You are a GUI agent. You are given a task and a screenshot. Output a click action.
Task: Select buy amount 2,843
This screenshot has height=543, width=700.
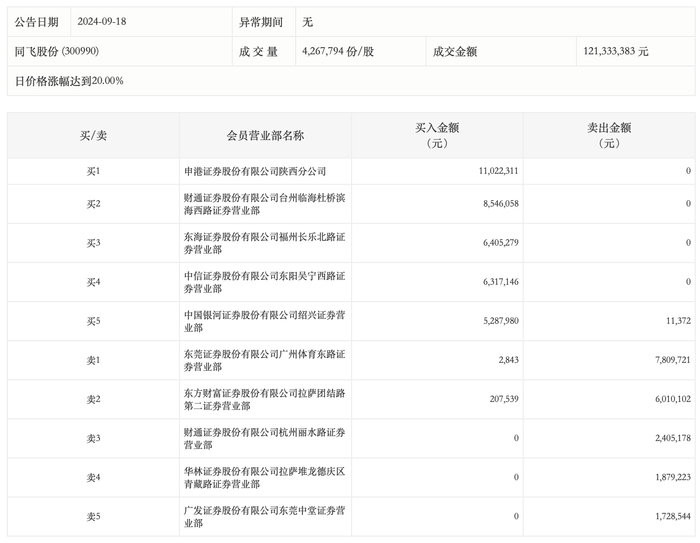coord(508,360)
